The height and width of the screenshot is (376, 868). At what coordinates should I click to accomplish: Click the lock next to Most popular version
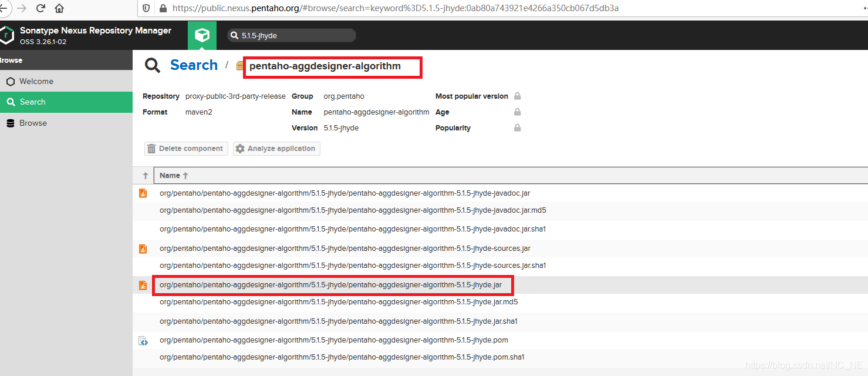tap(517, 96)
